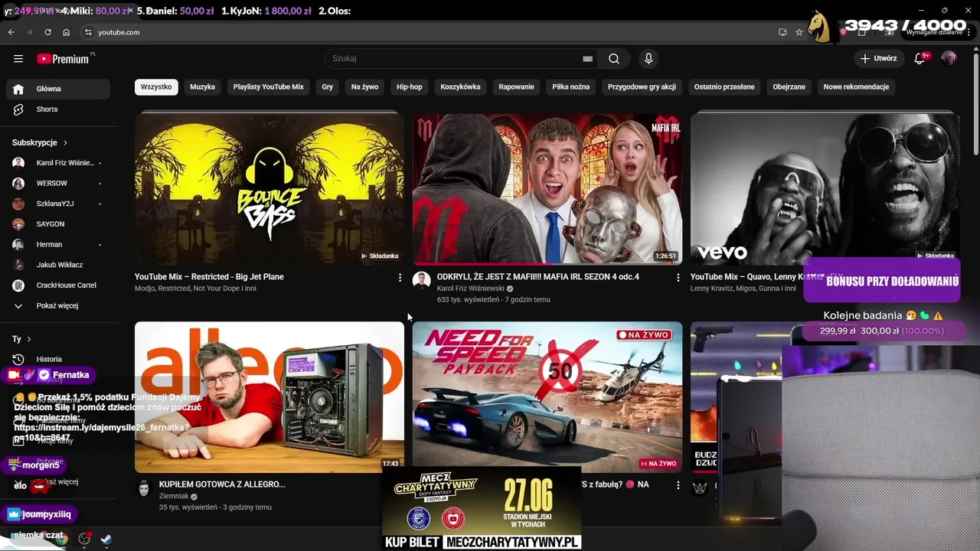Open Shorts in the sidebar
980x551 pixels.
[x=58, y=109]
